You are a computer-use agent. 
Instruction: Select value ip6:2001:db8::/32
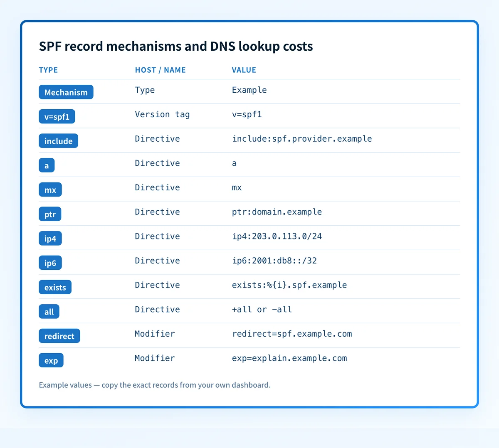click(274, 261)
